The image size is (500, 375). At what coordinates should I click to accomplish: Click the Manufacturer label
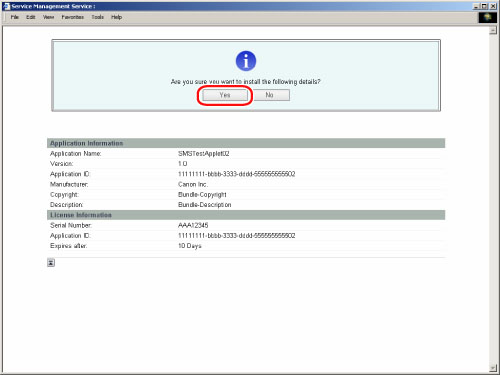pos(69,184)
